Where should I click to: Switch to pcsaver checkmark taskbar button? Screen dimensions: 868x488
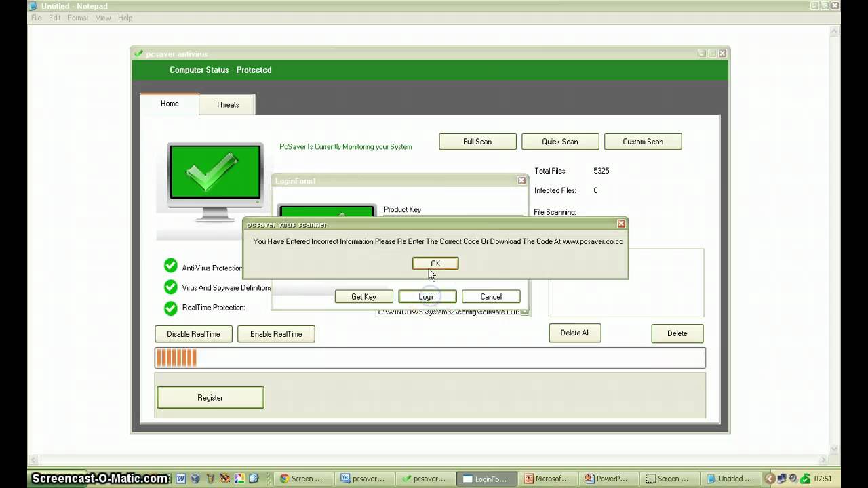[426, 479]
